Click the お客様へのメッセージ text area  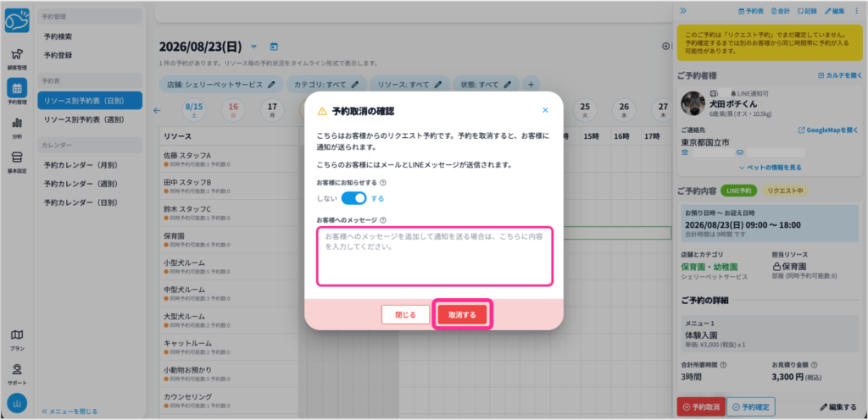click(x=435, y=256)
